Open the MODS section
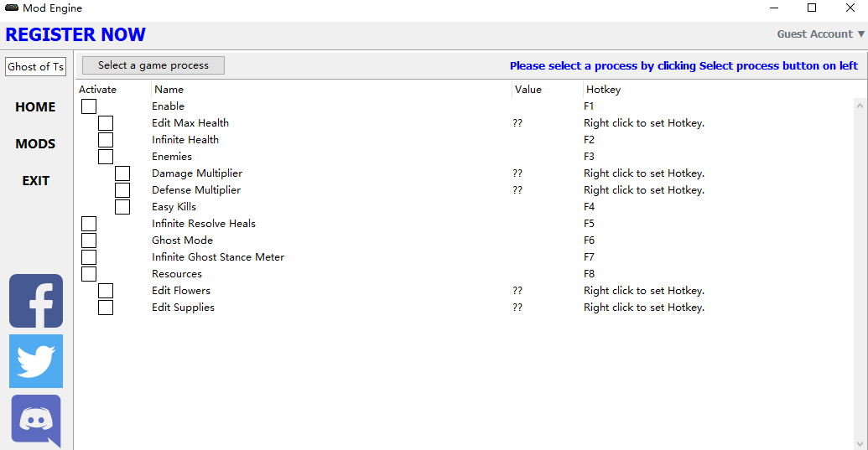Viewport: 868px width, 450px height. click(35, 144)
